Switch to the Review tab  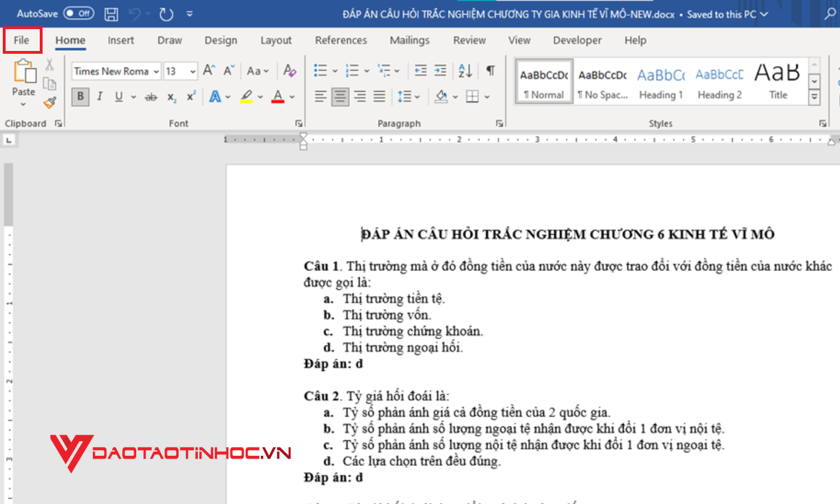(x=469, y=40)
